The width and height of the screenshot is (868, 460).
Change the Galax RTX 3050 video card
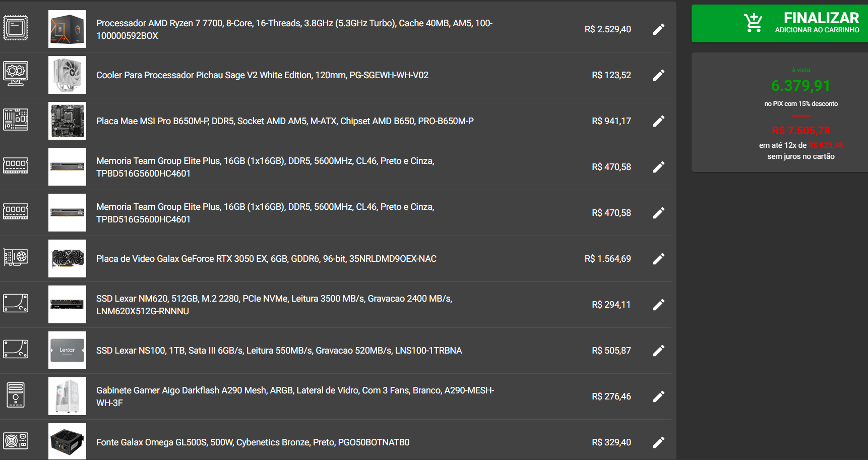point(658,259)
